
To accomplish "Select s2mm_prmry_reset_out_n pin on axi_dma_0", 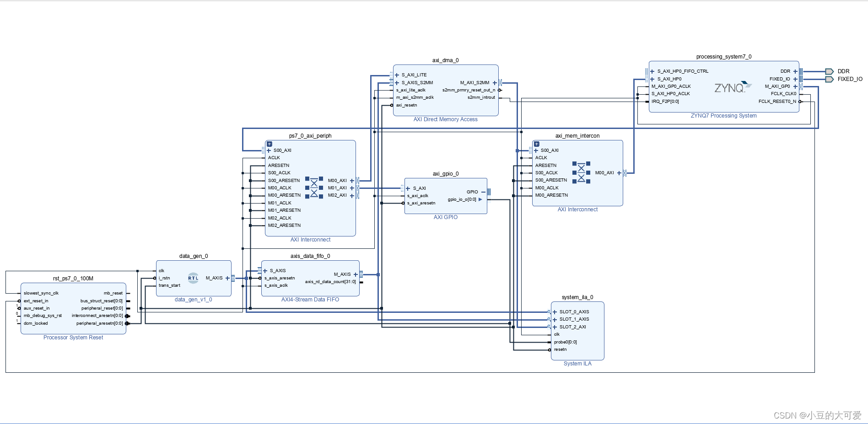I will pos(469,90).
